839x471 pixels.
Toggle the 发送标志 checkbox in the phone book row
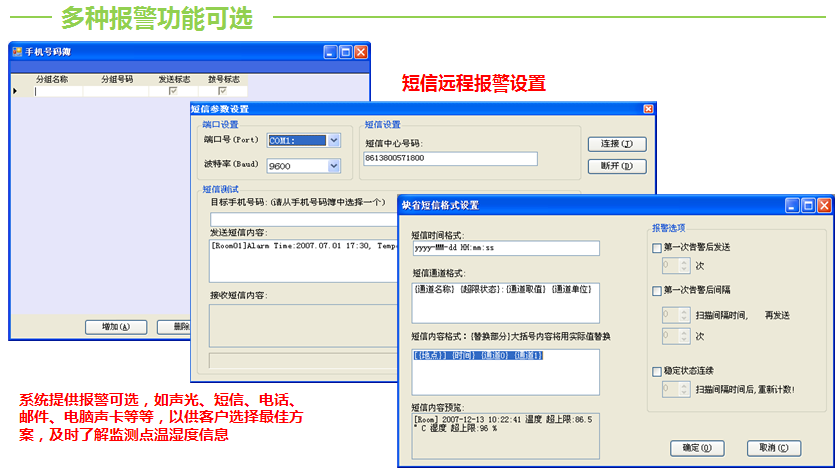click(x=173, y=91)
